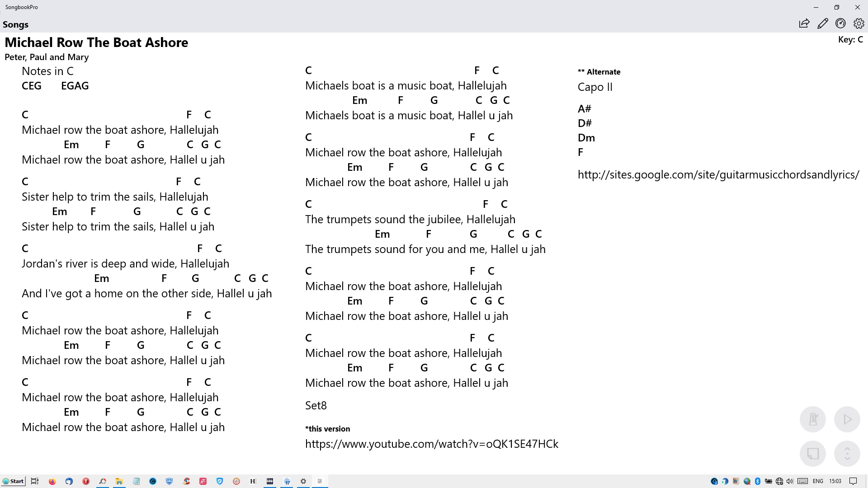
Task: Click the Key: C indicator
Action: (850, 39)
